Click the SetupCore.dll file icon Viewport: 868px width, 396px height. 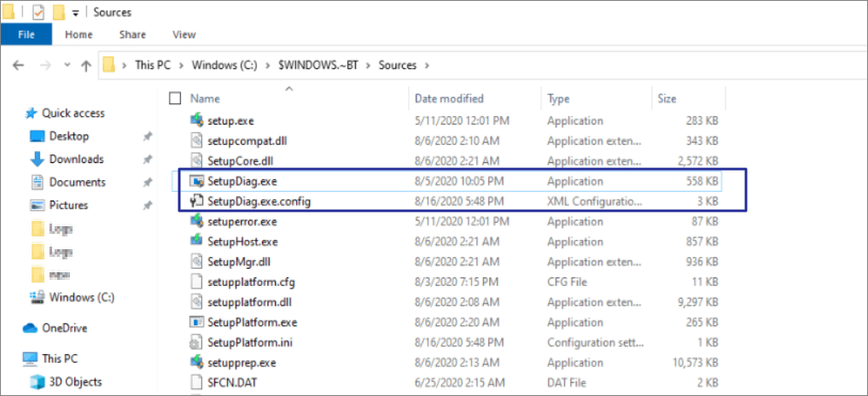[197, 160]
